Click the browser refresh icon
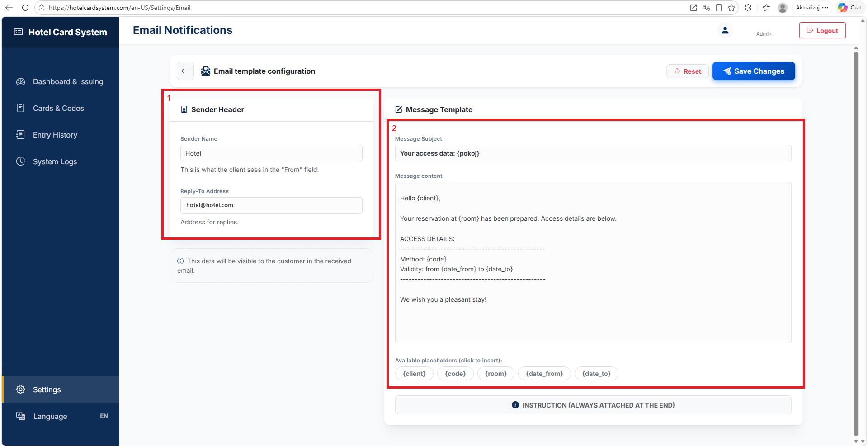This screenshot has width=868, height=446. coord(25,8)
